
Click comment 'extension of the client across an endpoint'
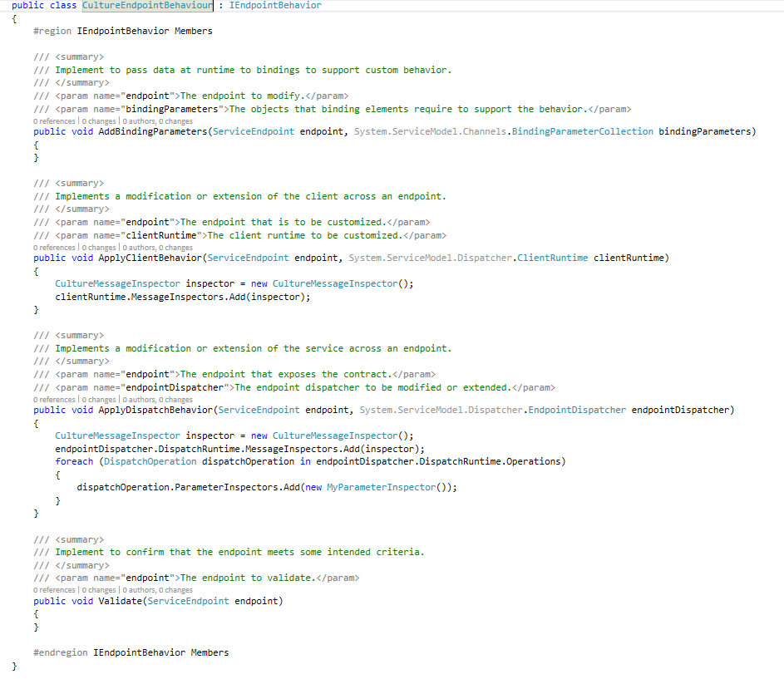click(x=329, y=196)
